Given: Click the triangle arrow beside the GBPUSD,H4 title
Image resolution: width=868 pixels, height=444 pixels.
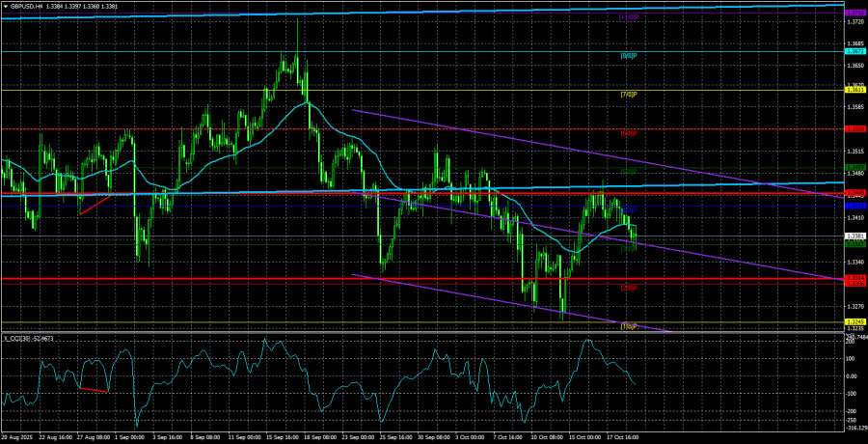Looking at the screenshot, I should point(5,5).
